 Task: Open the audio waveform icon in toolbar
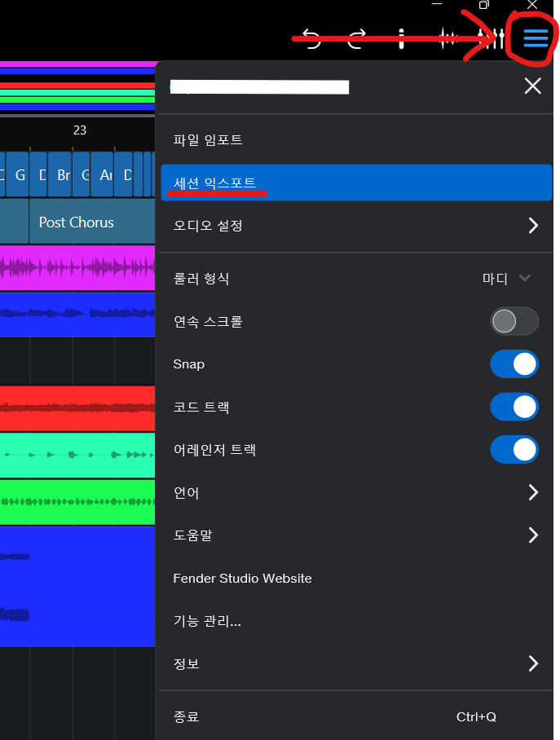pyautogui.click(x=448, y=38)
